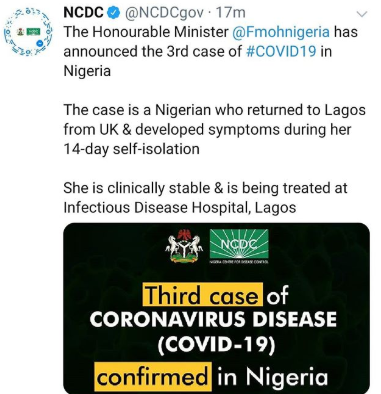Click the "CORONAVIRUS DISEASE" heading in image

(213, 319)
